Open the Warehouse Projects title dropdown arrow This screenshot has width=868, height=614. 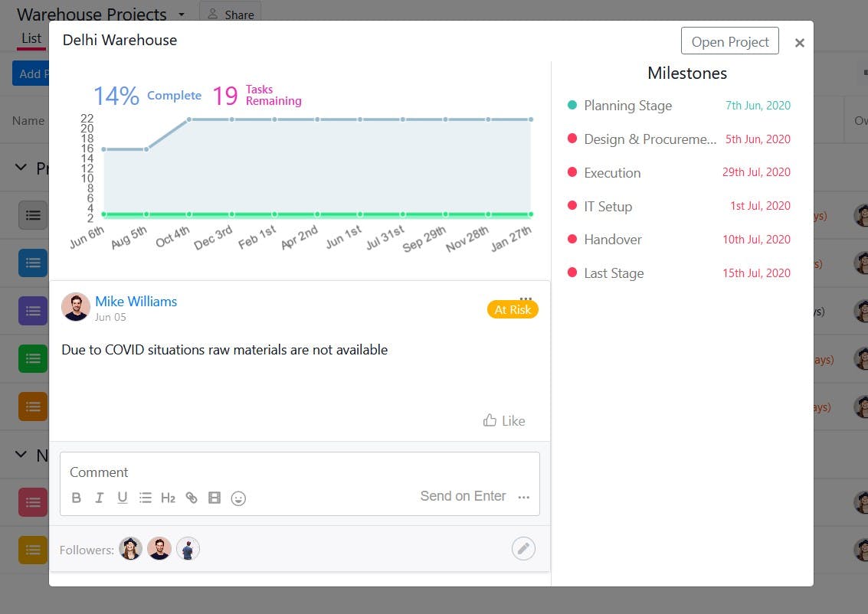click(x=182, y=15)
